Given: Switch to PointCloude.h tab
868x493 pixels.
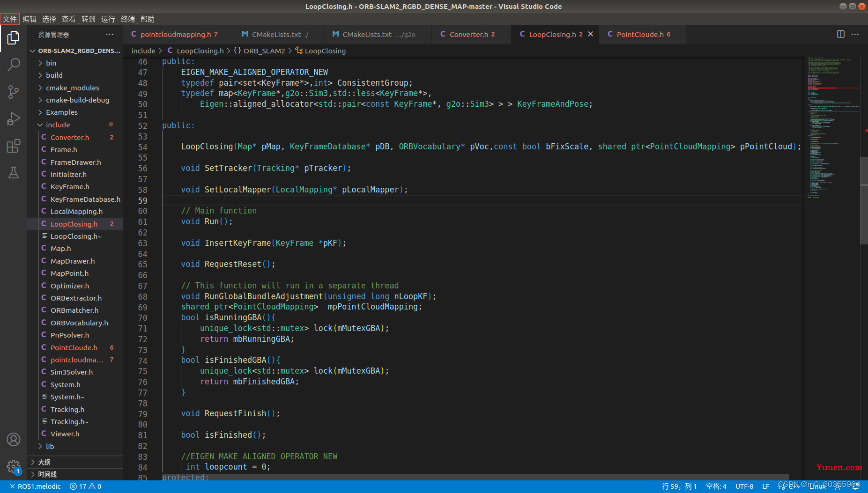Looking at the screenshot, I should 643,34.
